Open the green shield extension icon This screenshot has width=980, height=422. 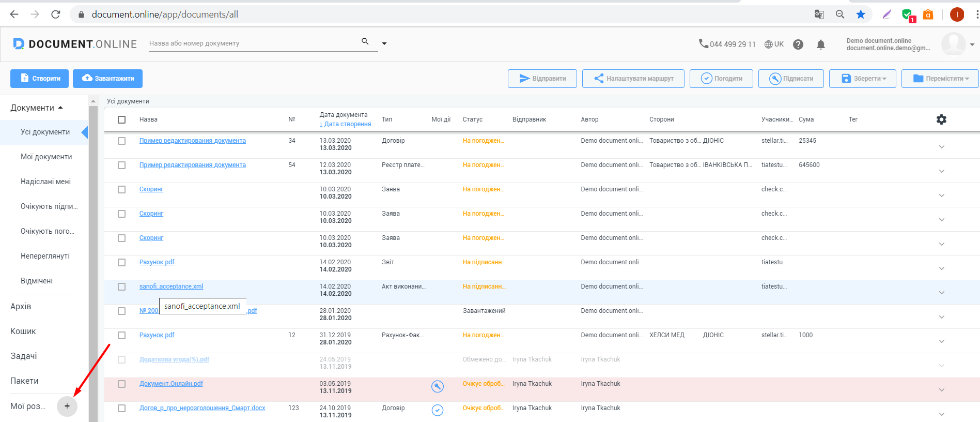tap(908, 15)
